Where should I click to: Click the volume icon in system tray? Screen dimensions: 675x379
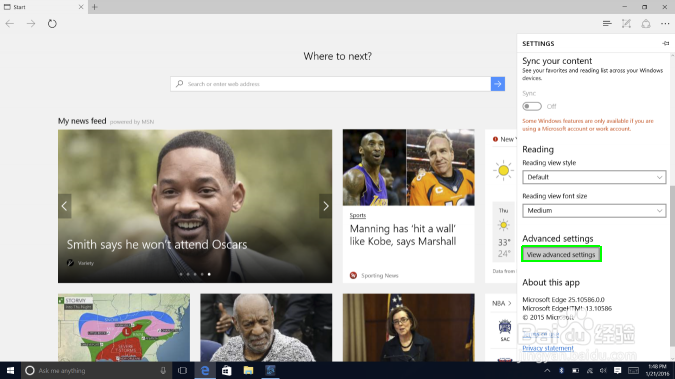tap(603, 370)
